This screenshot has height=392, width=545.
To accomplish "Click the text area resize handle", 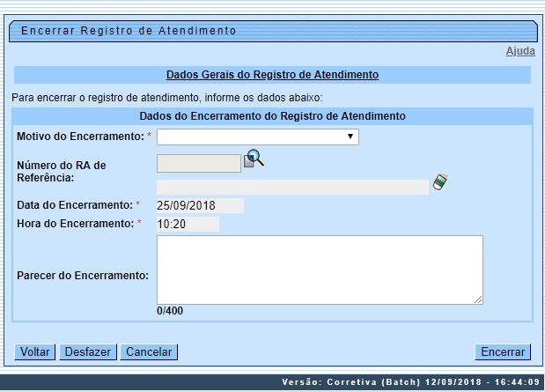I will (x=478, y=300).
